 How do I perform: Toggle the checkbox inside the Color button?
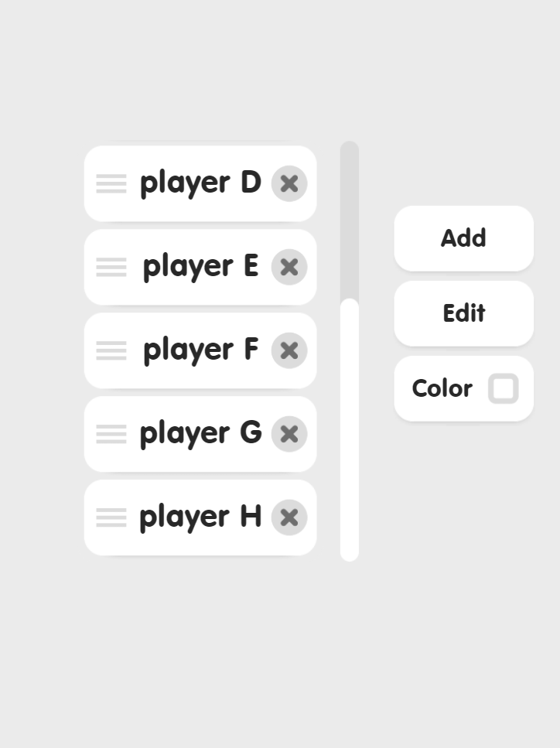pos(503,389)
